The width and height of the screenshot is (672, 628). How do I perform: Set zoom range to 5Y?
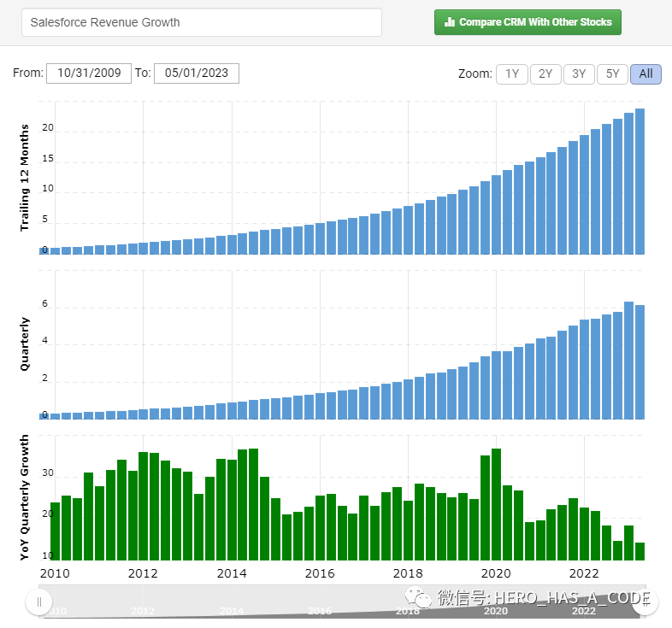coord(612,74)
